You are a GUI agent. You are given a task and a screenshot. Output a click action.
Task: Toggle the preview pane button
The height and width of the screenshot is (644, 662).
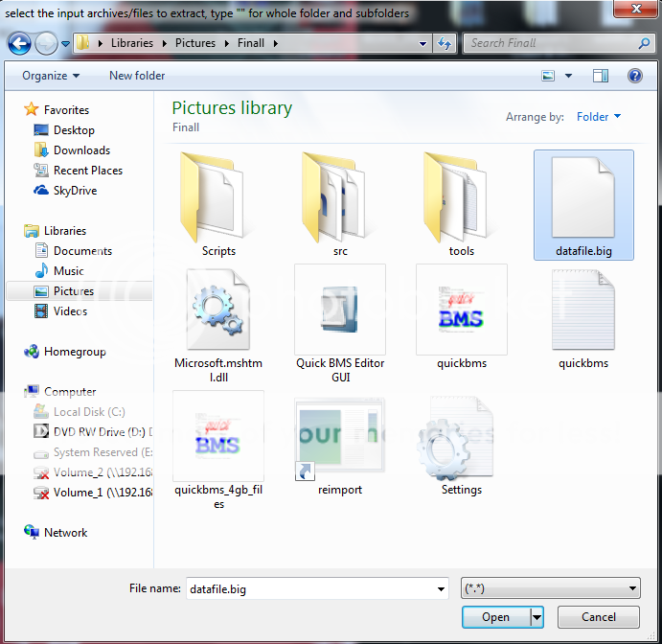(x=600, y=76)
